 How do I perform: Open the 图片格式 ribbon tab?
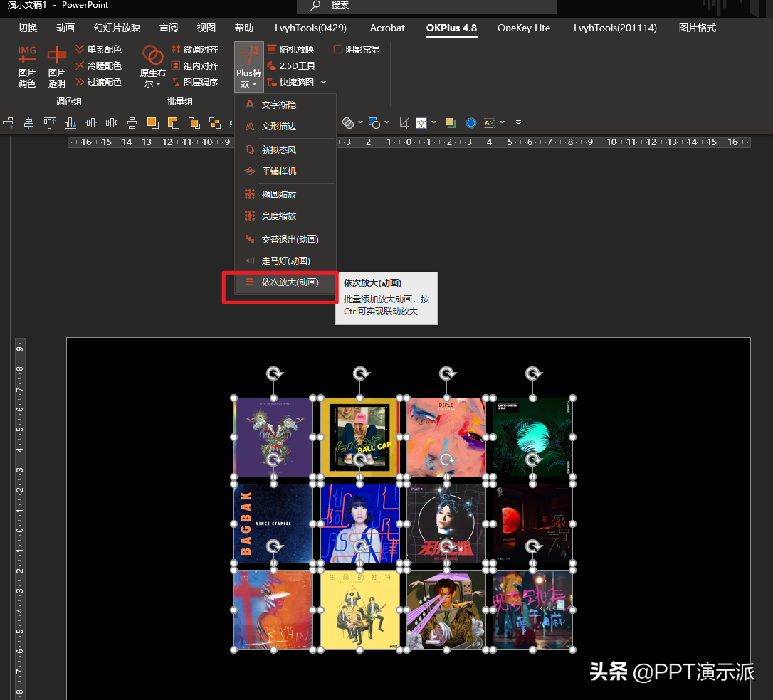pyautogui.click(x=697, y=28)
